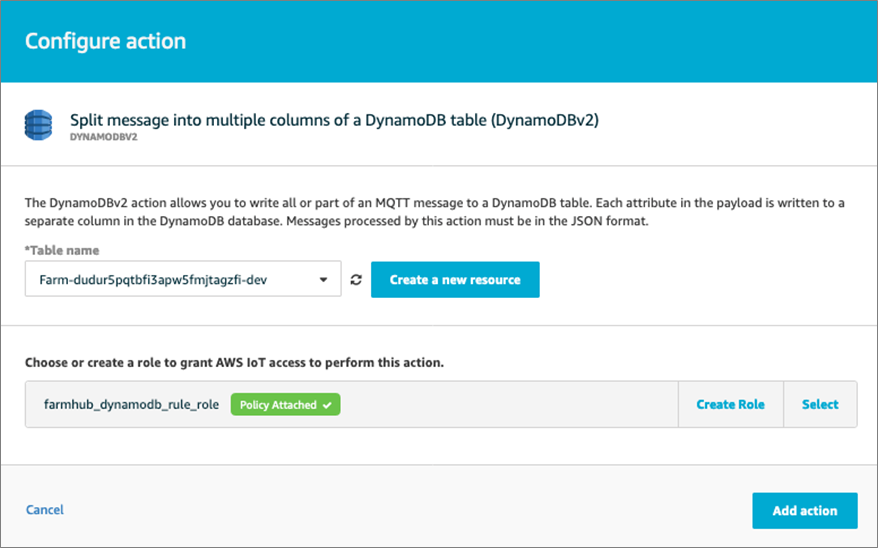878x548 pixels.
Task: Click the Table name field label
Action: pos(62,250)
